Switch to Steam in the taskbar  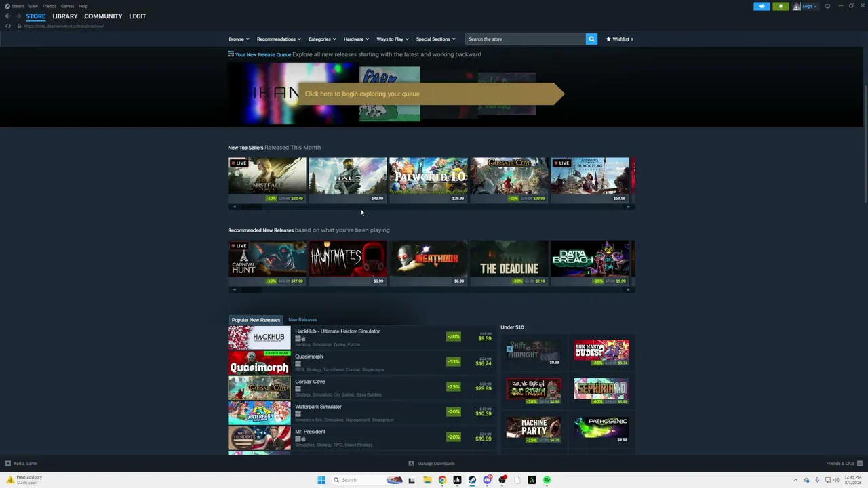click(x=472, y=480)
